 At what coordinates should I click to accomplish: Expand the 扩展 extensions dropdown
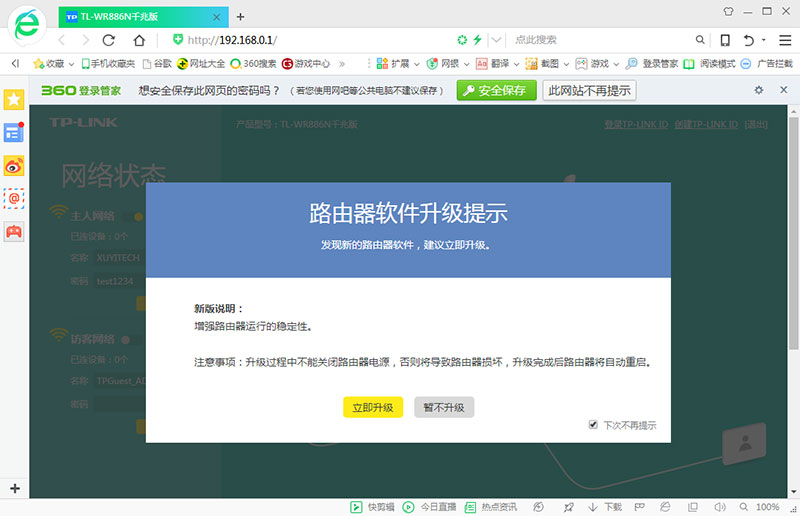[x=416, y=64]
